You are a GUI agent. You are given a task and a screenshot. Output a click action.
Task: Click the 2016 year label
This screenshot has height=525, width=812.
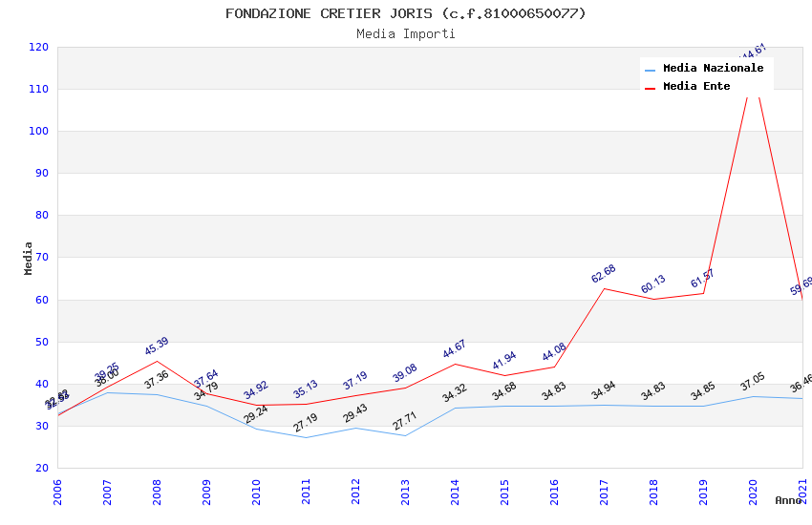pos(555,492)
